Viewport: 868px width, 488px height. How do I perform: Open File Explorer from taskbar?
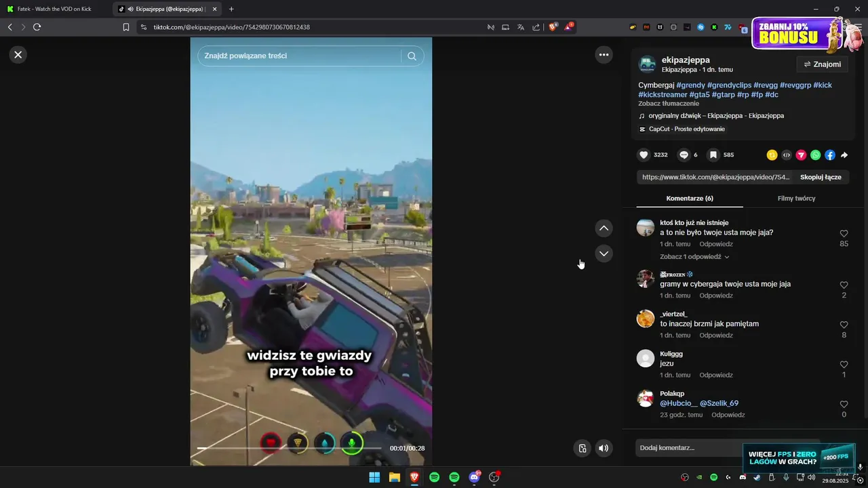(394, 477)
